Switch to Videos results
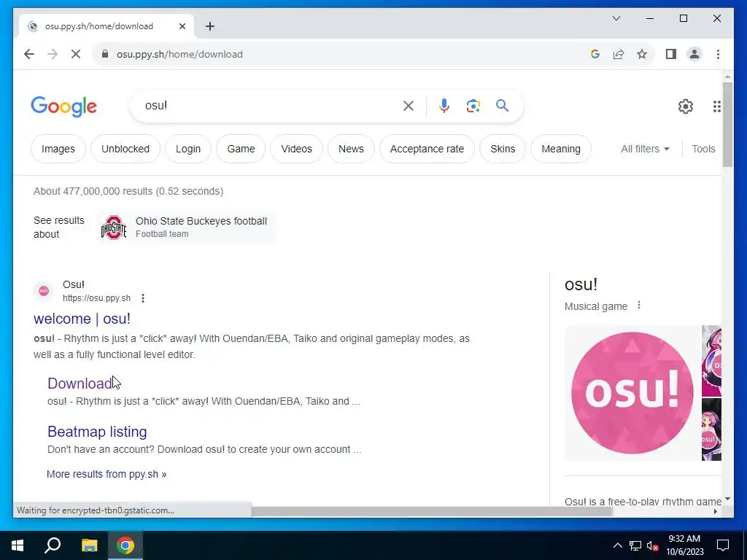This screenshot has height=560, width=747. click(296, 149)
